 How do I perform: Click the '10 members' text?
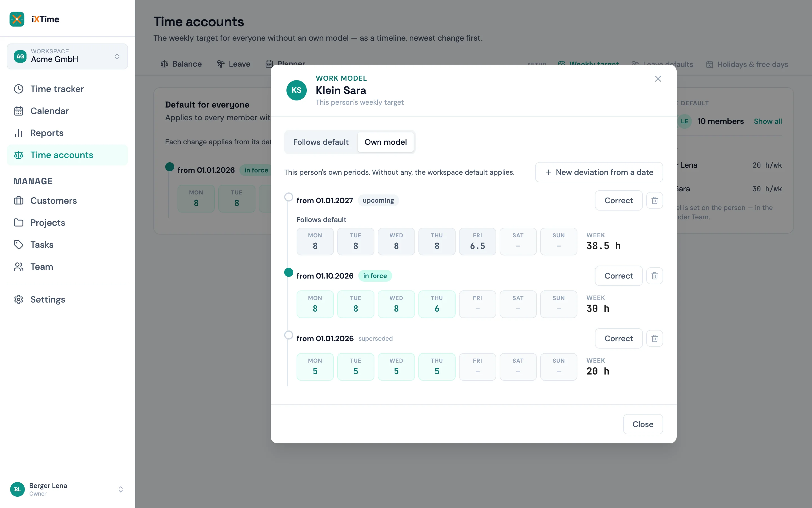click(x=720, y=121)
